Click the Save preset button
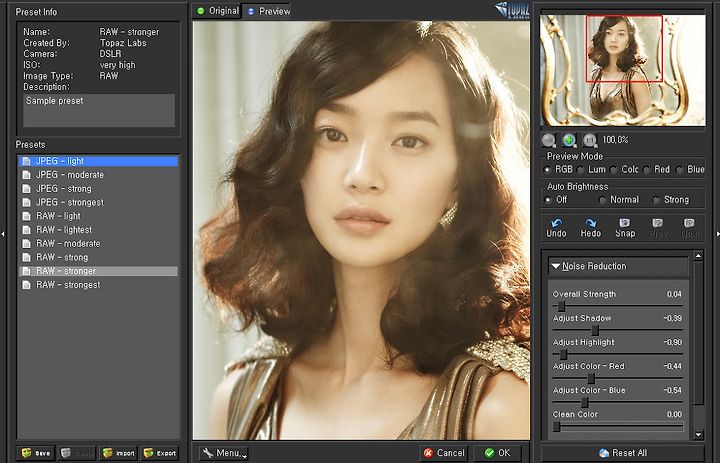Viewport: 720px width, 463px height. tap(36, 453)
